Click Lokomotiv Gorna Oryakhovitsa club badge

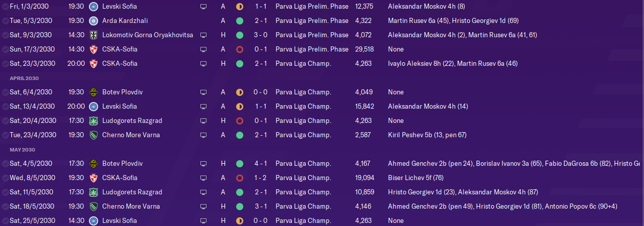(x=93, y=35)
